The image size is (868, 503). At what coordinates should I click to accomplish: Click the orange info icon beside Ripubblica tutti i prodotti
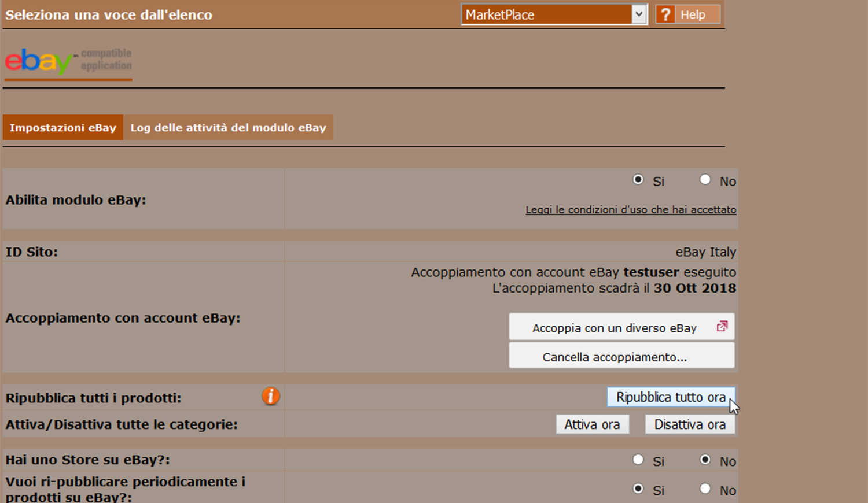[270, 396]
